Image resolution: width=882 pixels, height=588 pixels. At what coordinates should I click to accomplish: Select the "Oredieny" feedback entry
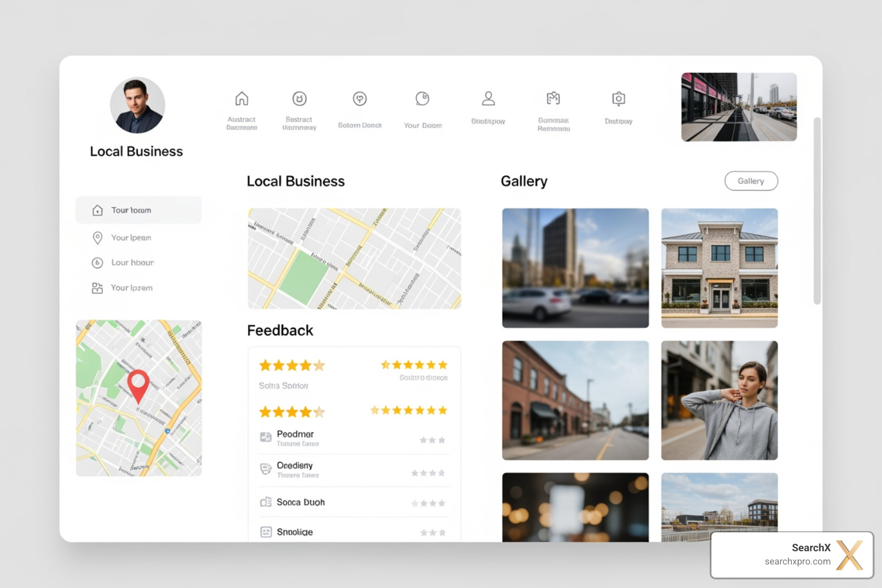click(295, 466)
